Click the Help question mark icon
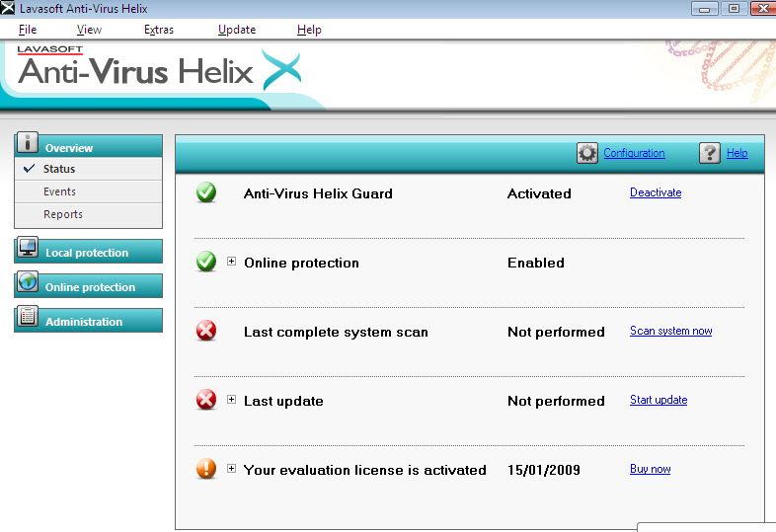 click(x=709, y=153)
